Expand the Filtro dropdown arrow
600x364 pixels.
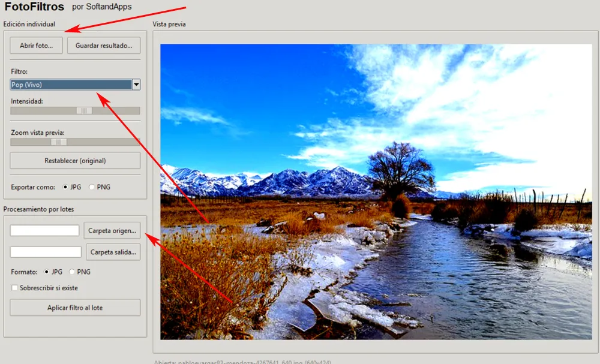136,85
